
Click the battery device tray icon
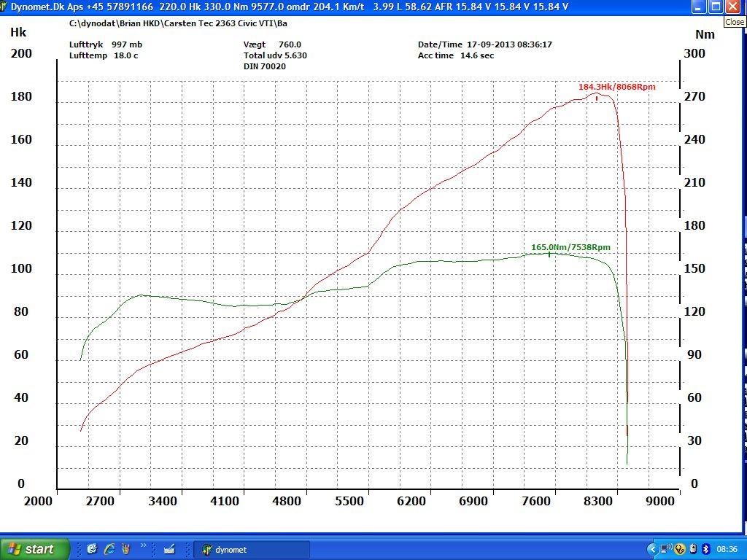(x=693, y=549)
